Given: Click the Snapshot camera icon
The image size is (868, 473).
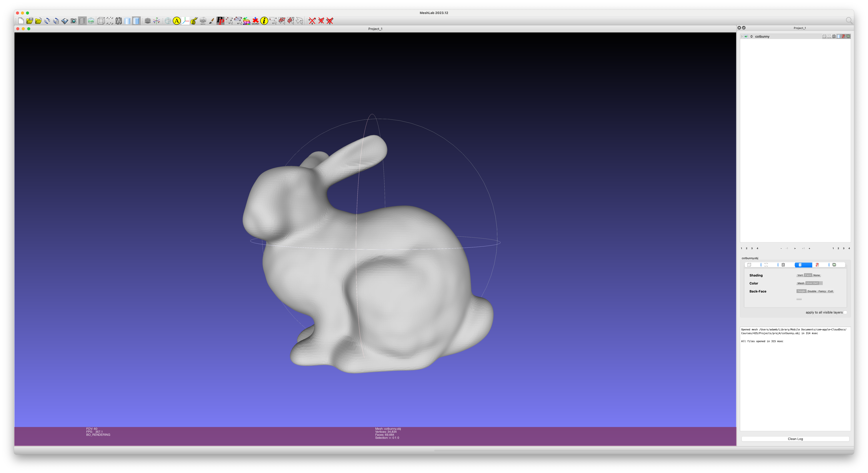Looking at the screenshot, I should pyautogui.click(x=73, y=21).
